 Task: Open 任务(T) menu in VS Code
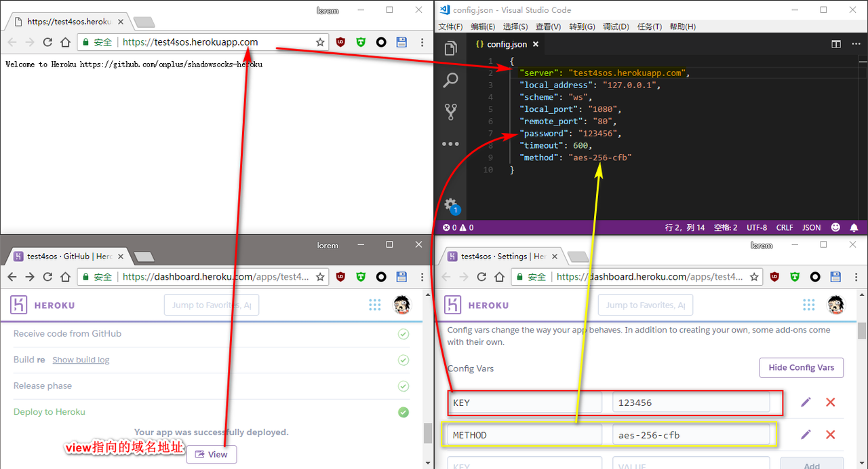coord(649,26)
